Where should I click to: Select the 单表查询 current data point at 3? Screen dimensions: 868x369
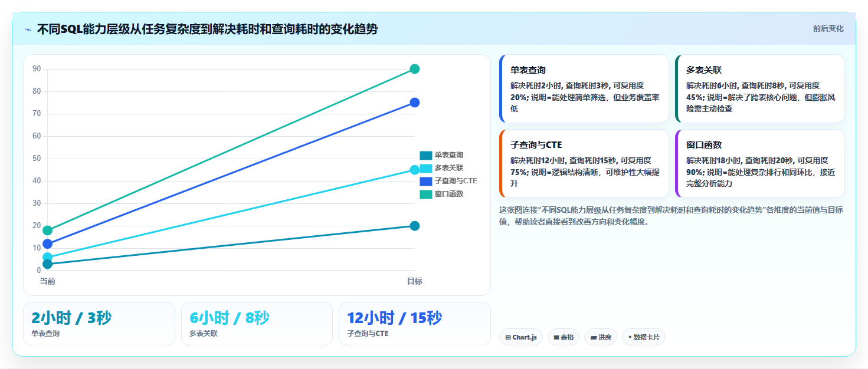48,264
